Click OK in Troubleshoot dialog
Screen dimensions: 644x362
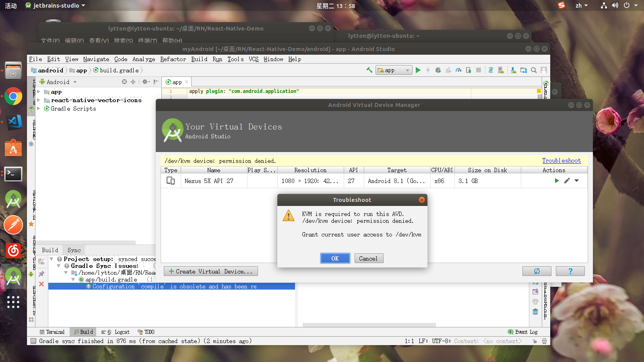click(335, 258)
